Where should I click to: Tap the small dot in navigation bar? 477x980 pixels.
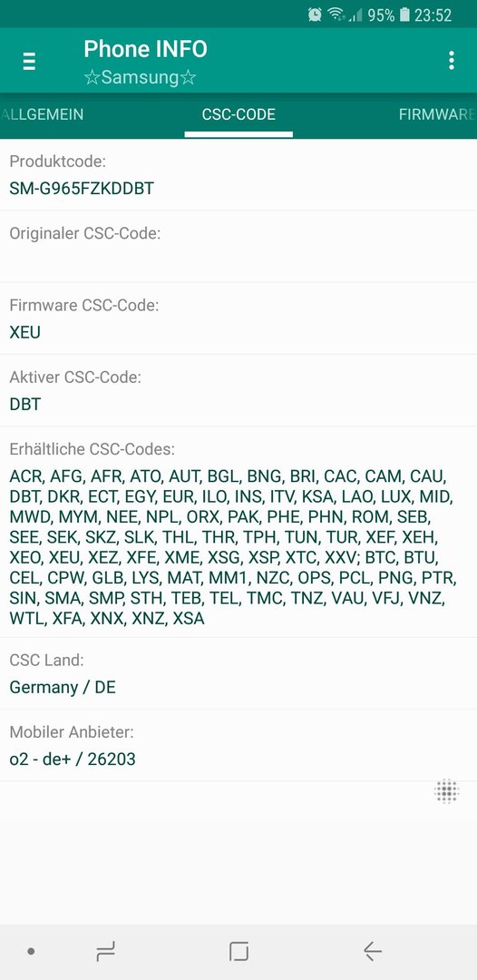point(31,951)
